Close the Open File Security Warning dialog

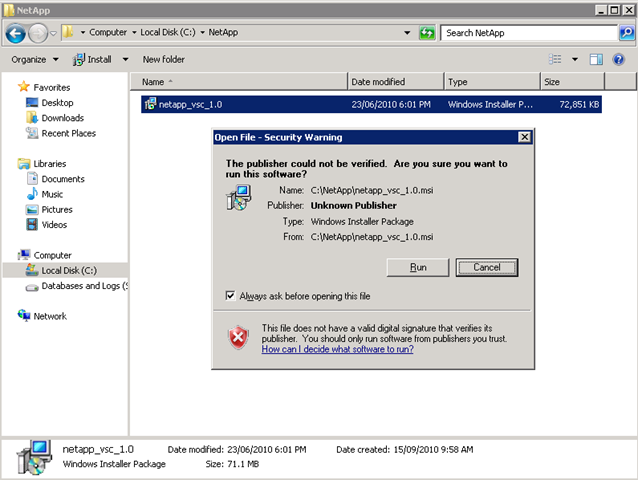524,137
